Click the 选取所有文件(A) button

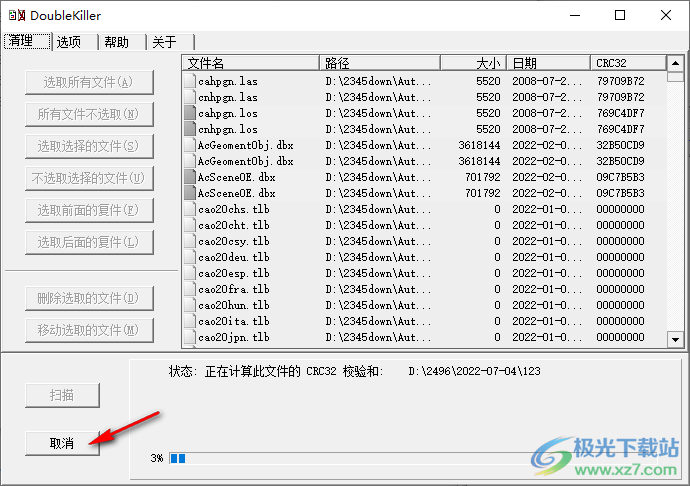point(89,82)
